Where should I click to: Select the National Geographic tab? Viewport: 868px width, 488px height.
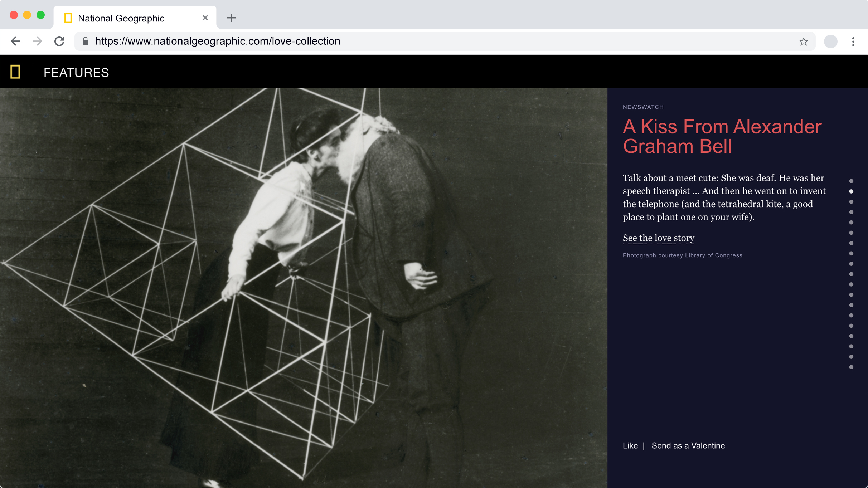point(135,18)
